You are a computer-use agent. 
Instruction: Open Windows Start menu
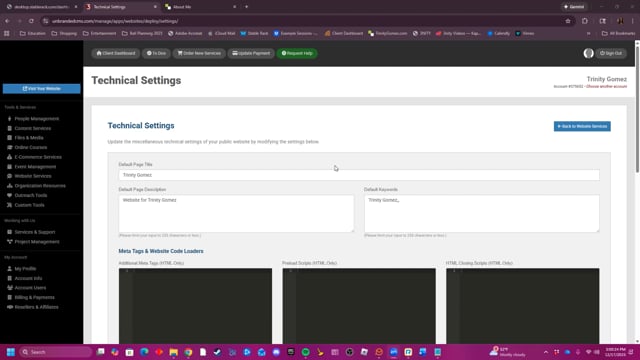pyautogui.click(x=11, y=352)
